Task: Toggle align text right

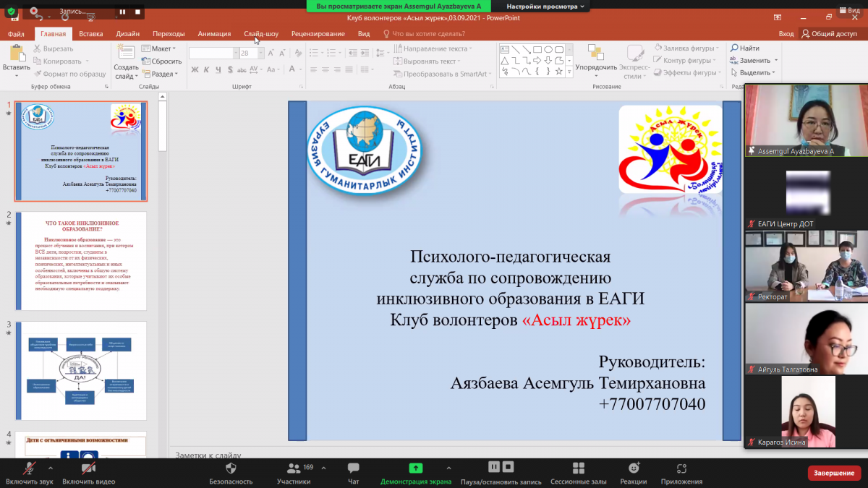Action: (x=338, y=69)
